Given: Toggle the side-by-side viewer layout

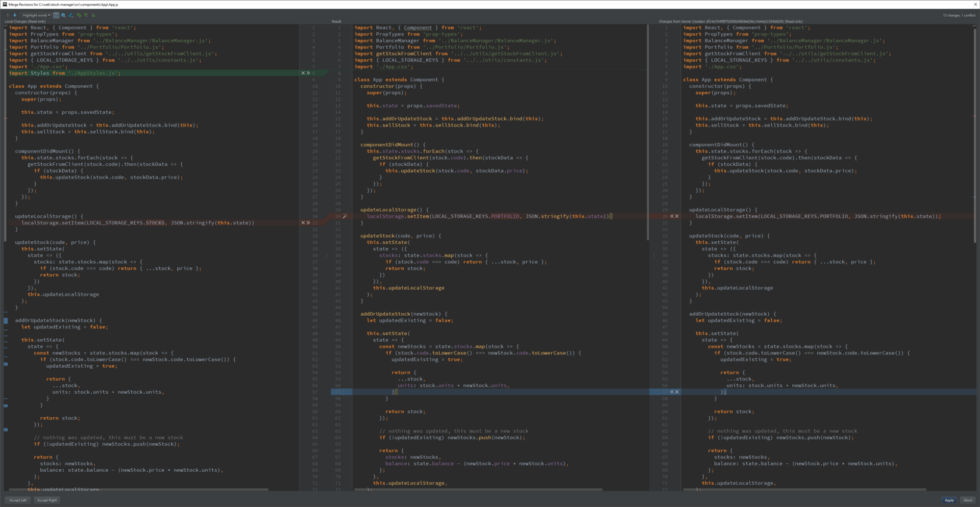Looking at the screenshot, I should coord(56,15).
